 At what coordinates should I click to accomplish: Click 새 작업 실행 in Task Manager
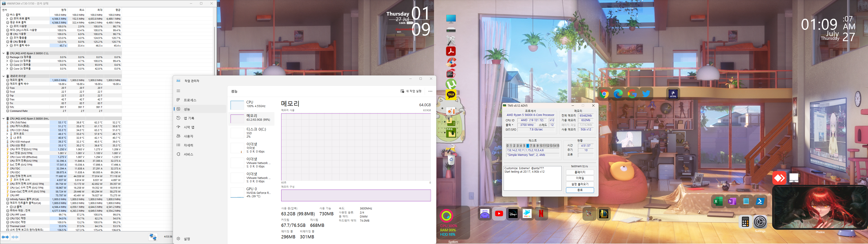(x=411, y=91)
